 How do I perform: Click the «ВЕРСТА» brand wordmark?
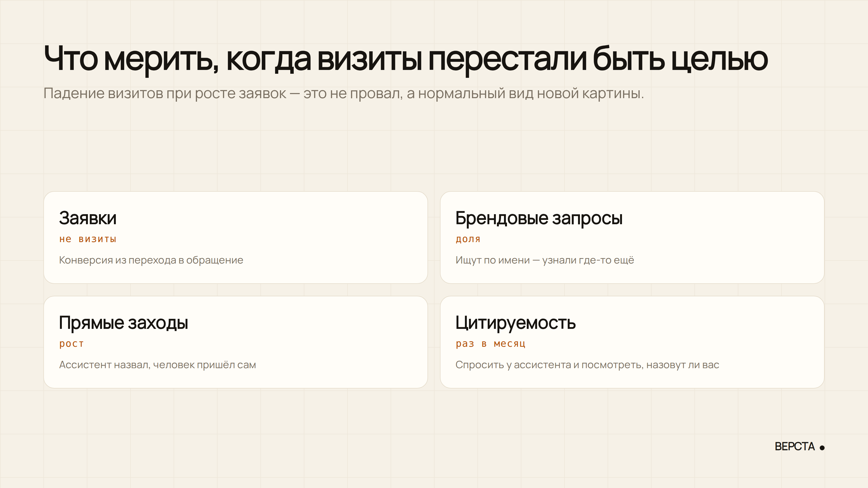click(x=794, y=447)
